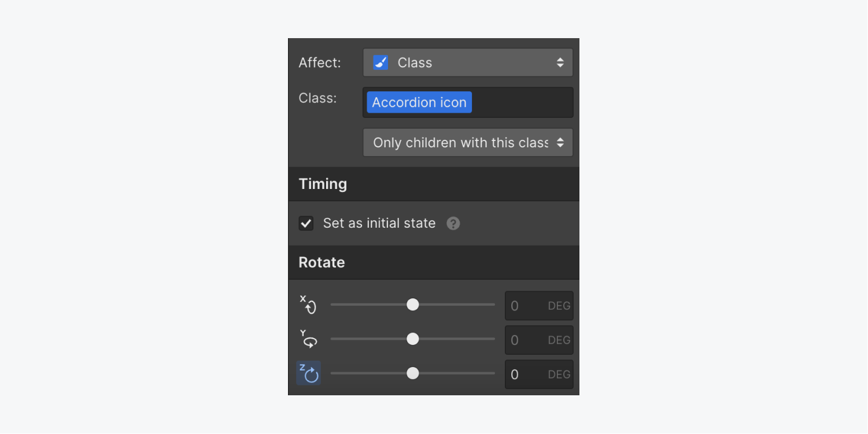Click the paintbrush Class icon
The width and height of the screenshot is (868, 434).
381,62
